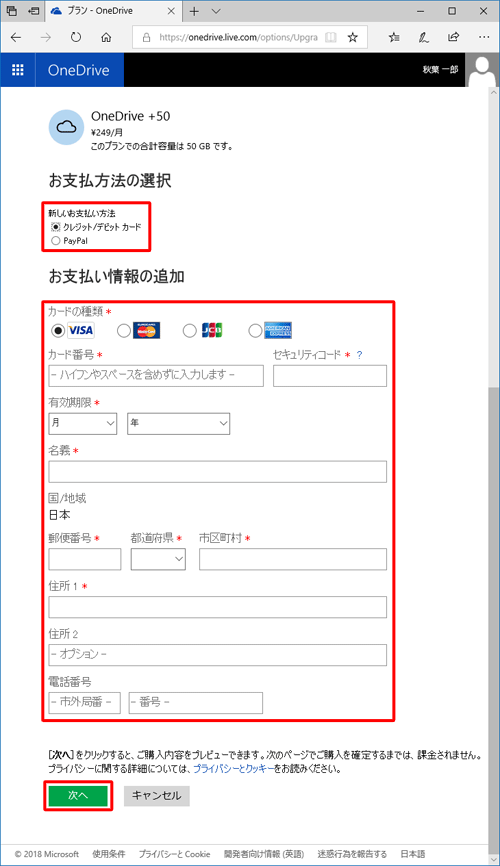Focus the 名義 cardholder name field
Image resolution: width=500 pixels, height=866 pixels.
pyautogui.click(x=218, y=472)
